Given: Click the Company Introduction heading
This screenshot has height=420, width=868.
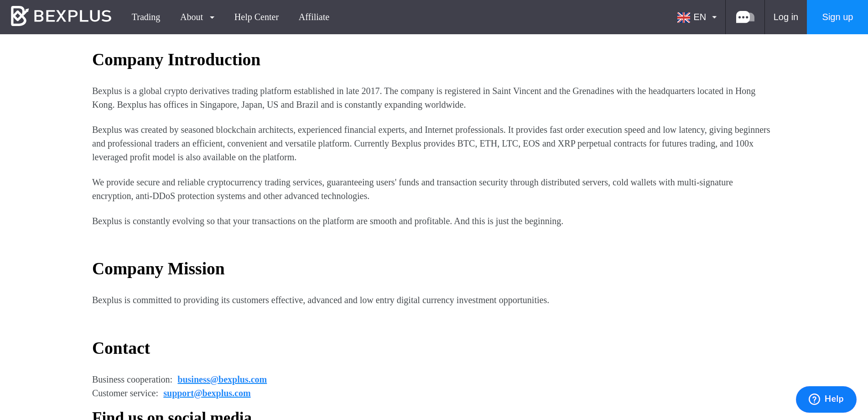Looking at the screenshot, I should pyautogui.click(x=176, y=60).
